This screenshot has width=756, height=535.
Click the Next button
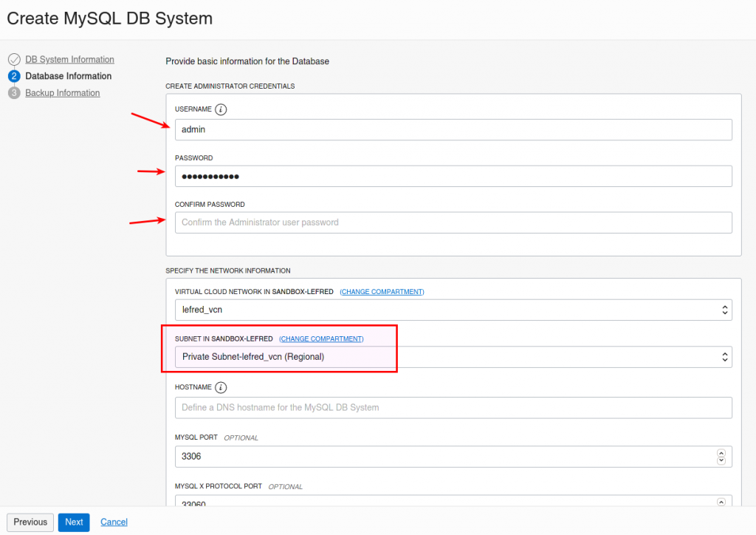tap(74, 522)
